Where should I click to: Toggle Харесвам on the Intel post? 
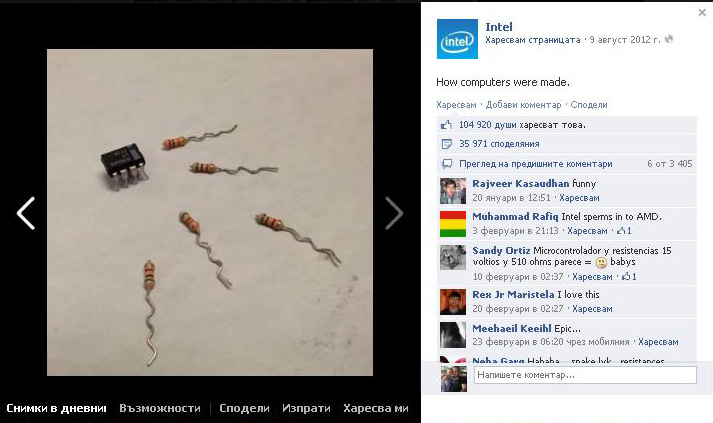coord(456,105)
